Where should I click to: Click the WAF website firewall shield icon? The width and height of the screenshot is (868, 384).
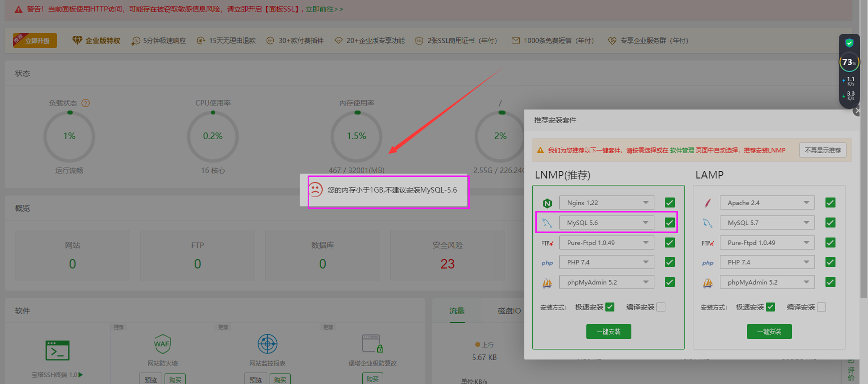(x=162, y=344)
